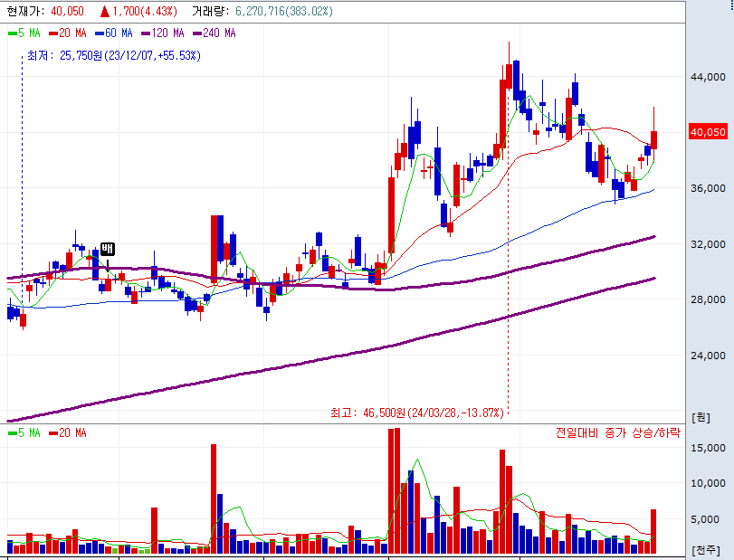The width and height of the screenshot is (734, 560).
Task: Click the black 배 dividend marker icon
Action: (x=108, y=249)
